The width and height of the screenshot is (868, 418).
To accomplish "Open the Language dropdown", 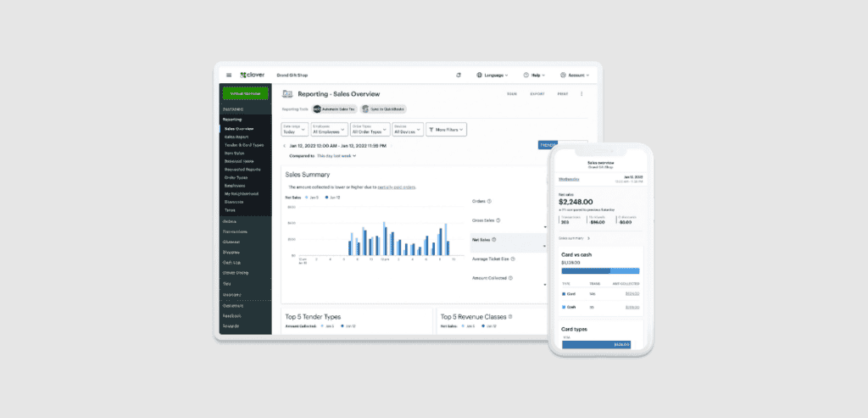I will click(492, 75).
